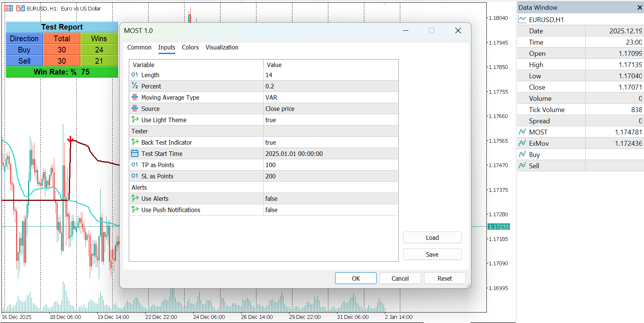Click the Source enum parameter icon
The height and width of the screenshot is (323, 644).
coord(135,108)
